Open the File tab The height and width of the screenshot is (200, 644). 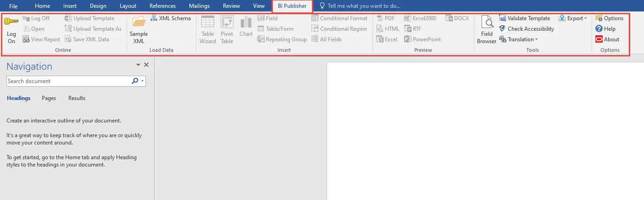pyautogui.click(x=13, y=6)
